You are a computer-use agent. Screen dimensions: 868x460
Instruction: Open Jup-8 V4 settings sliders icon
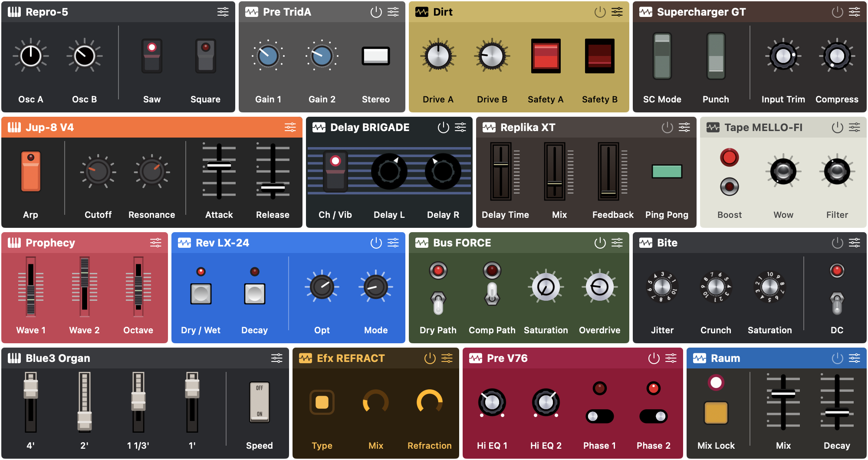coord(290,127)
